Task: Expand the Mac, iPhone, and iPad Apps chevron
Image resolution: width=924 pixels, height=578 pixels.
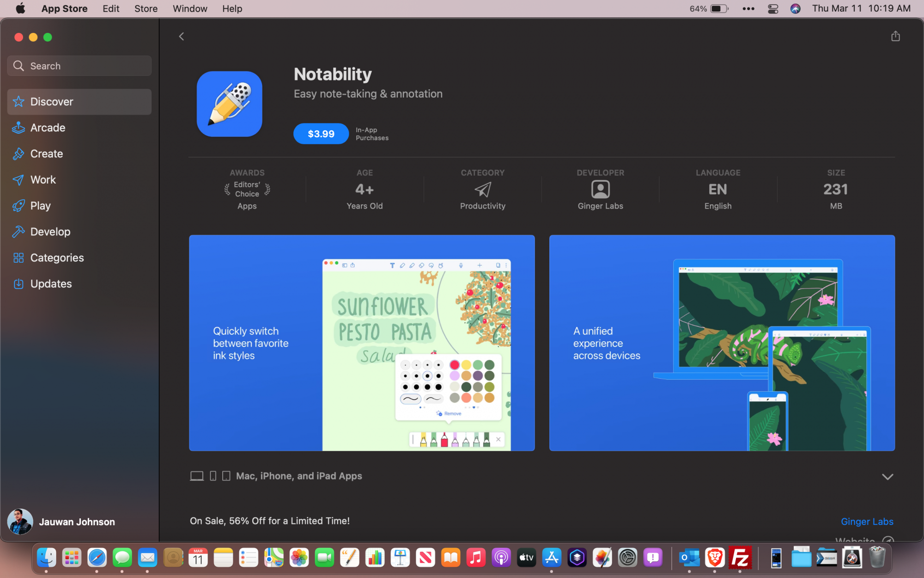Action: 887,476
